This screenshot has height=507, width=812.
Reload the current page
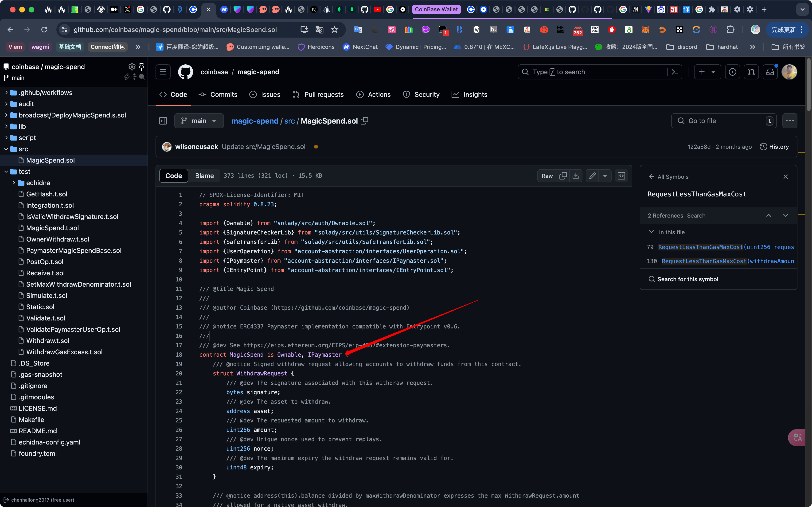click(44, 30)
